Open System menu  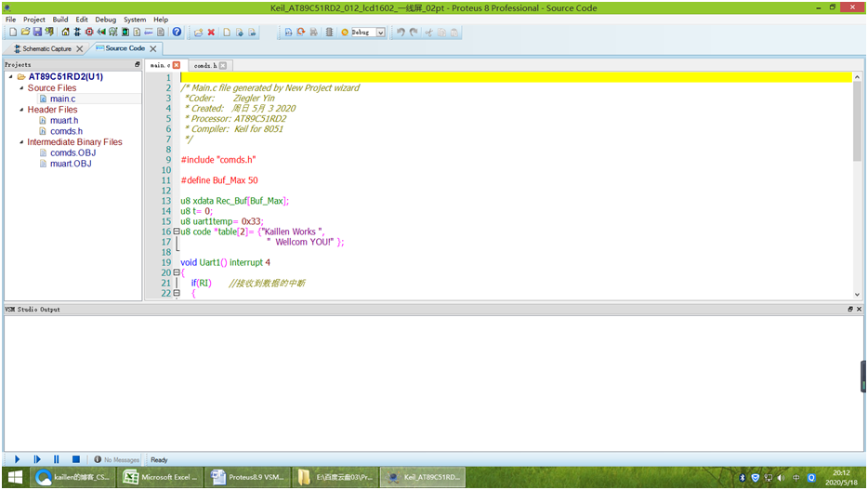(135, 20)
